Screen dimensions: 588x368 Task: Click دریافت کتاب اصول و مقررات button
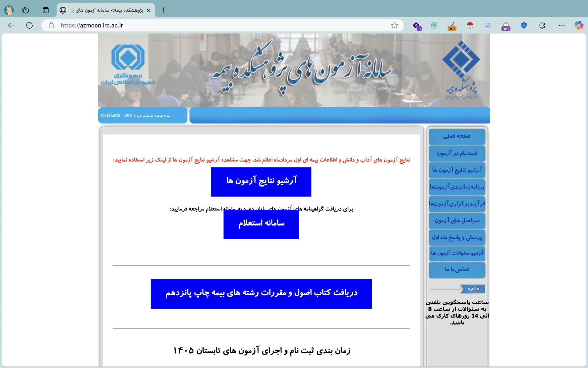click(261, 294)
